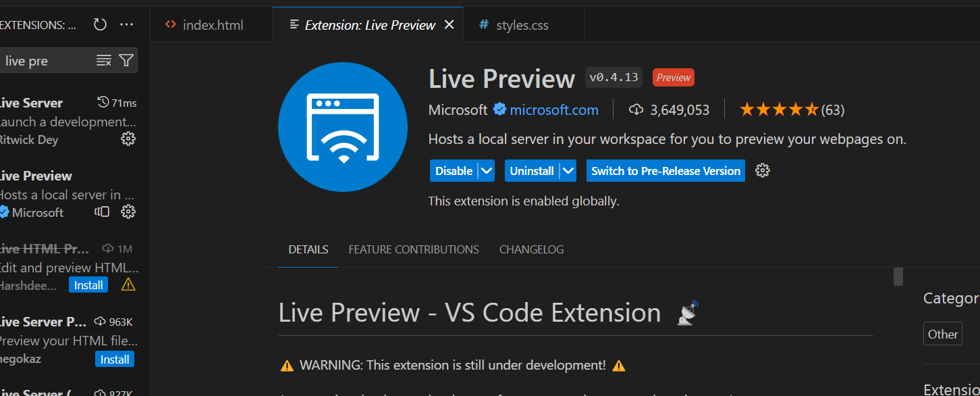Viewport: 980px width, 396px height.
Task: Disable the Live Preview extension
Action: [x=454, y=171]
